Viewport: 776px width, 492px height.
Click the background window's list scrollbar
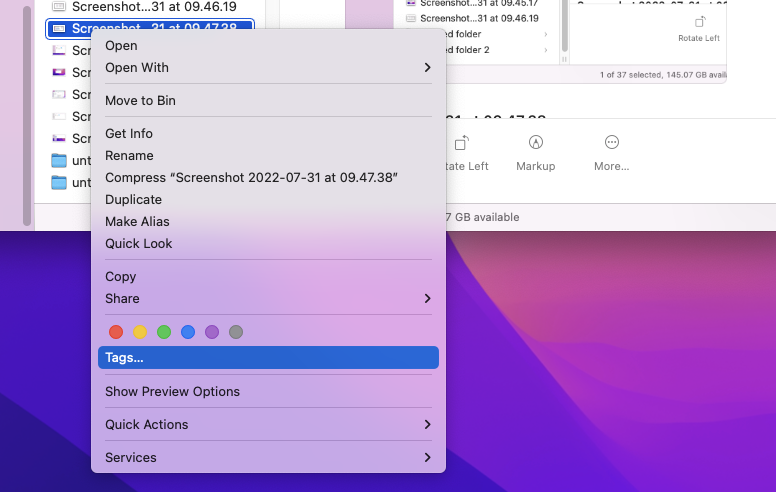[564, 26]
